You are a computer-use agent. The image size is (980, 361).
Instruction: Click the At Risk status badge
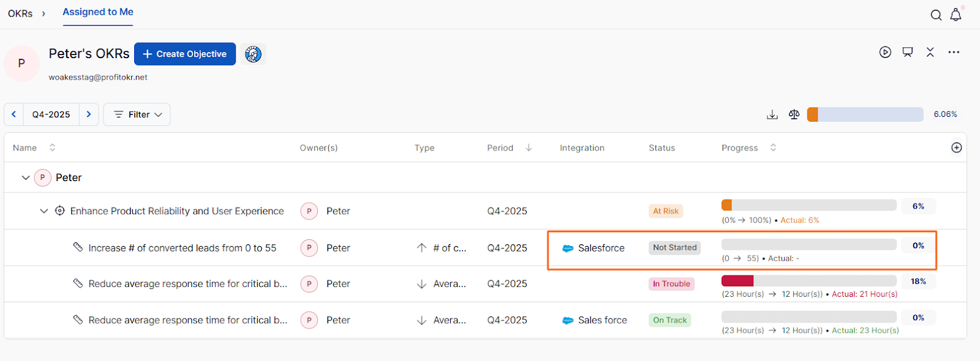666,211
